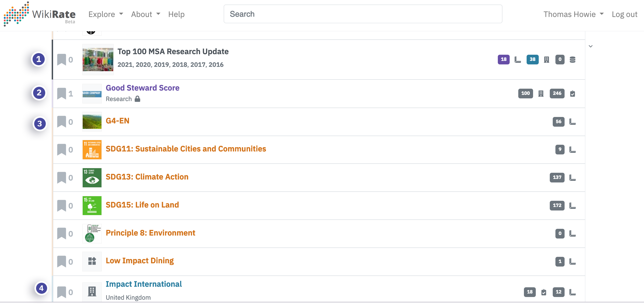This screenshot has width=644, height=304.
Task: Open the Principle 8: Environment link
Action: coord(150,233)
